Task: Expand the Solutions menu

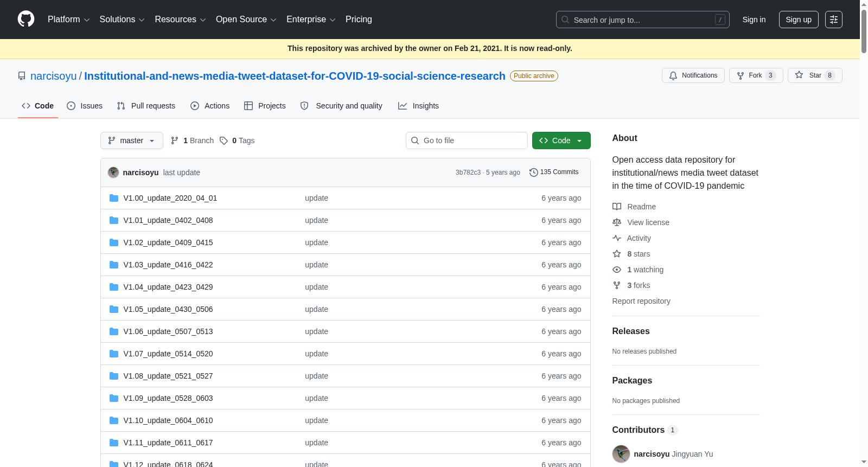Action: coord(122,20)
